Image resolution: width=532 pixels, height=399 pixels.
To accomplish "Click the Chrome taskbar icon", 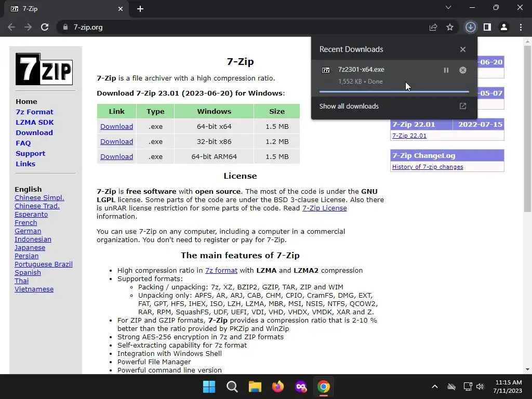I will (323, 387).
